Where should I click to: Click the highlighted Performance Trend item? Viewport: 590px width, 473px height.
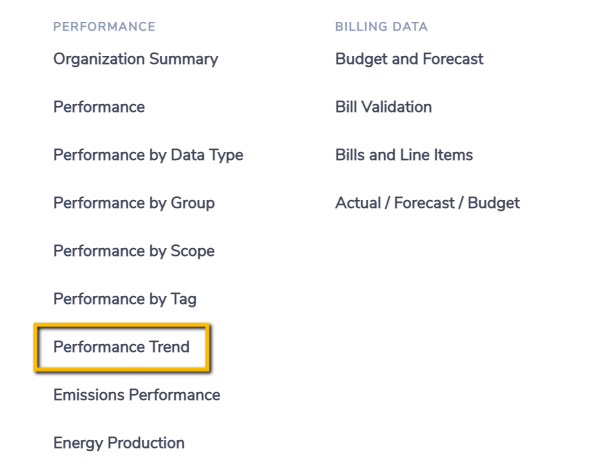pos(121,347)
